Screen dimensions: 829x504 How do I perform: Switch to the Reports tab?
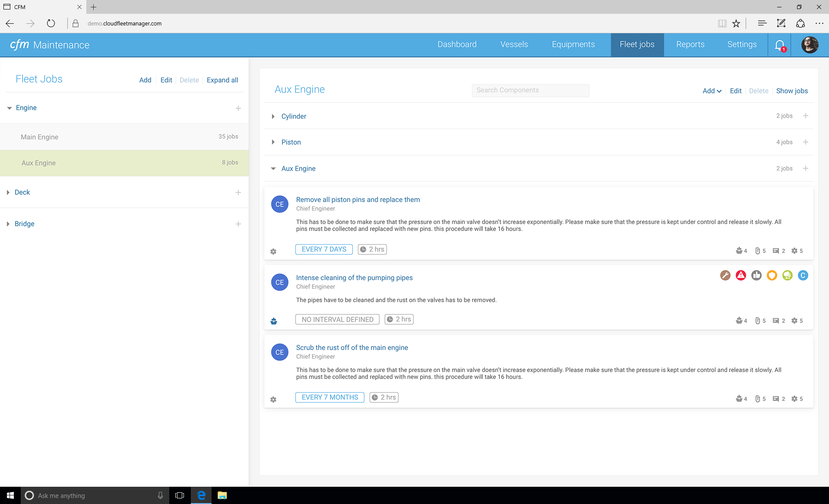click(690, 44)
